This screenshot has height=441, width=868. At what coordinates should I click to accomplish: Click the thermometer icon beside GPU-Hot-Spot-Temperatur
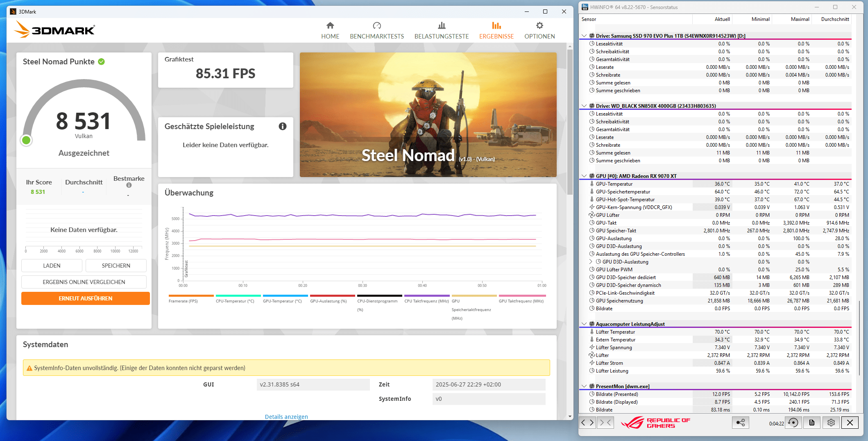(x=592, y=200)
